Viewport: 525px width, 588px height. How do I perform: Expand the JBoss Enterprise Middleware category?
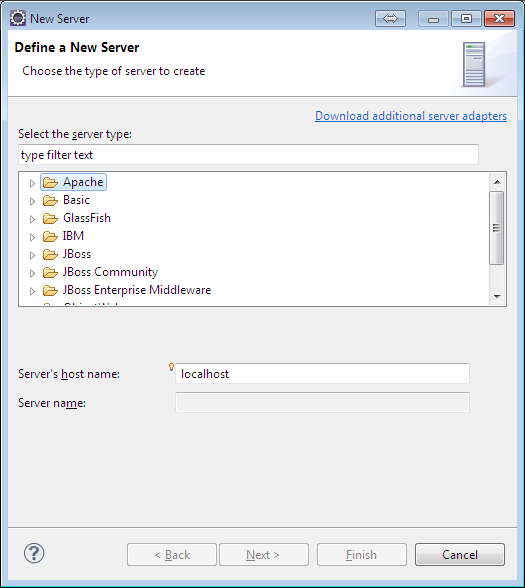click(x=32, y=291)
